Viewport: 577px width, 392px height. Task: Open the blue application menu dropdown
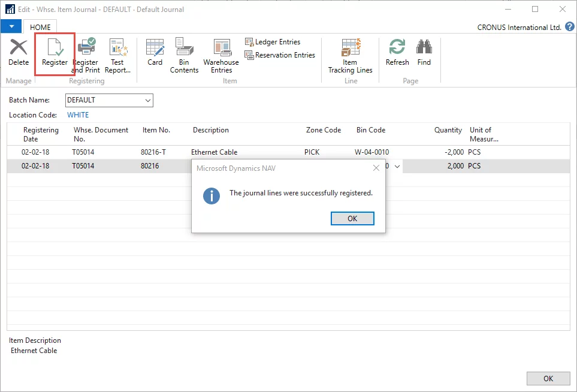pyautogui.click(x=11, y=27)
